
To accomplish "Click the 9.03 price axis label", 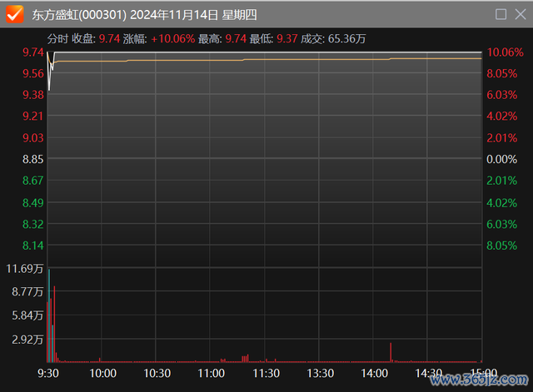I will [x=33, y=138].
